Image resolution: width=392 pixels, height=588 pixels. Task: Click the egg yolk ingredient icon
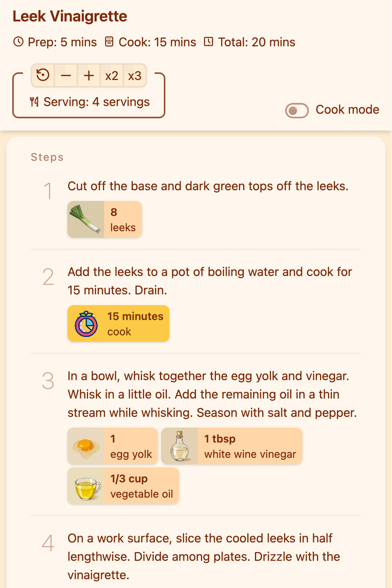(x=86, y=446)
